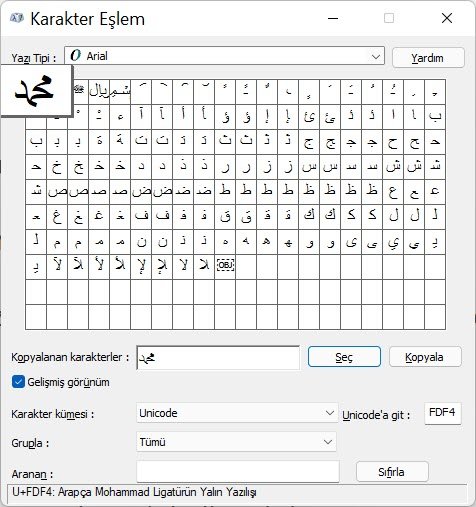
Task: Select the standalone hamza character cell
Action: (x=120, y=116)
